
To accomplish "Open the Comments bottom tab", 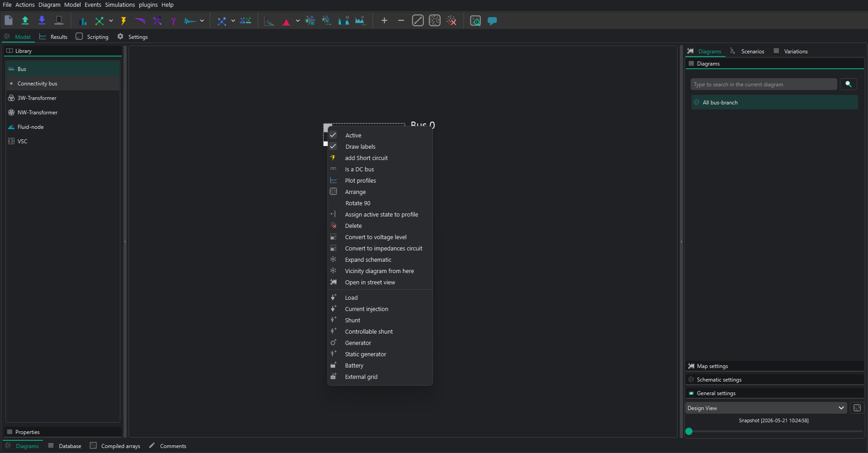I will pyautogui.click(x=168, y=446).
